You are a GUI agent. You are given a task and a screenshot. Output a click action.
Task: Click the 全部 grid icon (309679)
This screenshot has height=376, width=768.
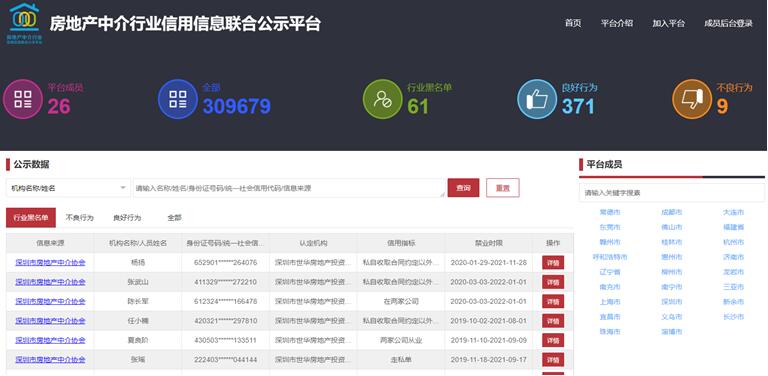click(178, 99)
